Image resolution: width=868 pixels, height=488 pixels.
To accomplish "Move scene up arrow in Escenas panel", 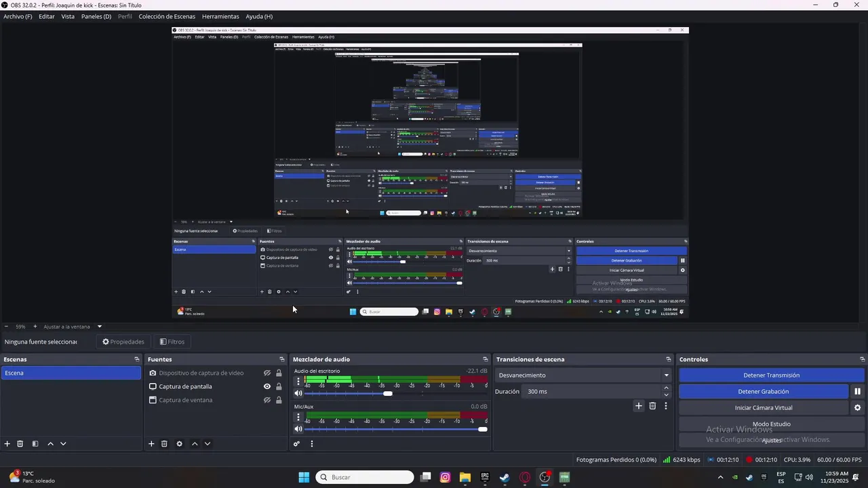I will click(50, 444).
